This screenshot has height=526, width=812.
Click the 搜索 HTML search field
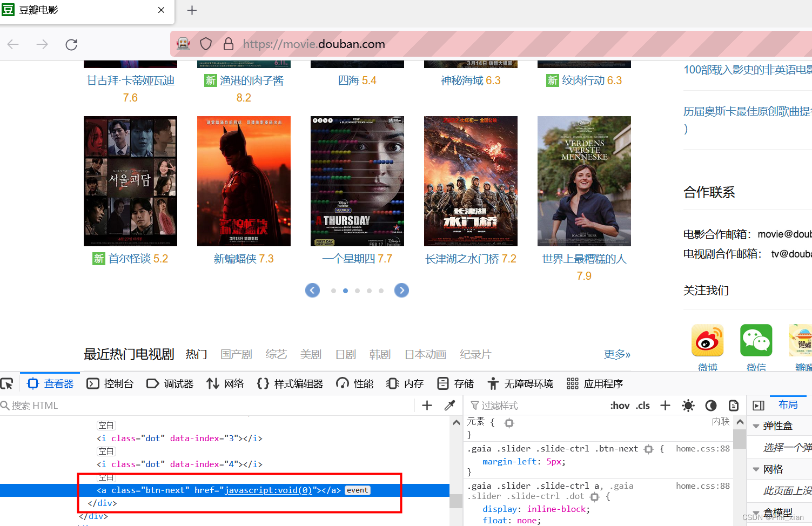[207, 406]
